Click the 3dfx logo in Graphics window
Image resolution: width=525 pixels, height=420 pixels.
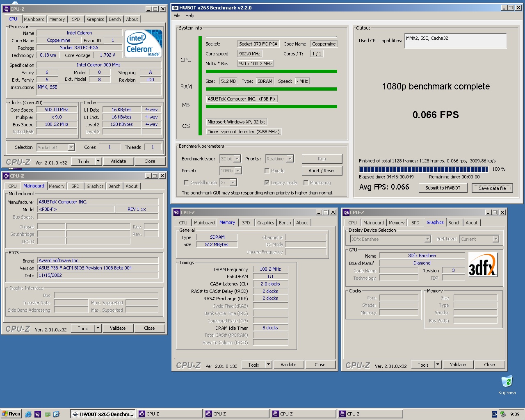click(483, 265)
